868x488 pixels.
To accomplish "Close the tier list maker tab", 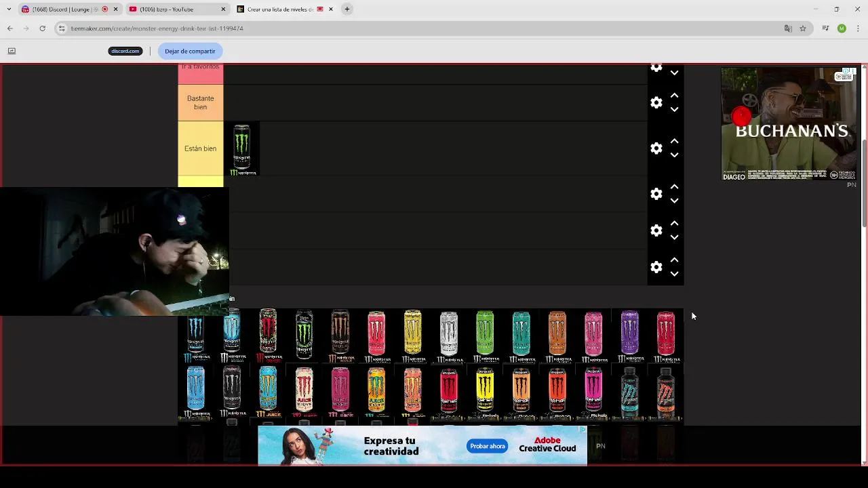I will (x=331, y=9).
